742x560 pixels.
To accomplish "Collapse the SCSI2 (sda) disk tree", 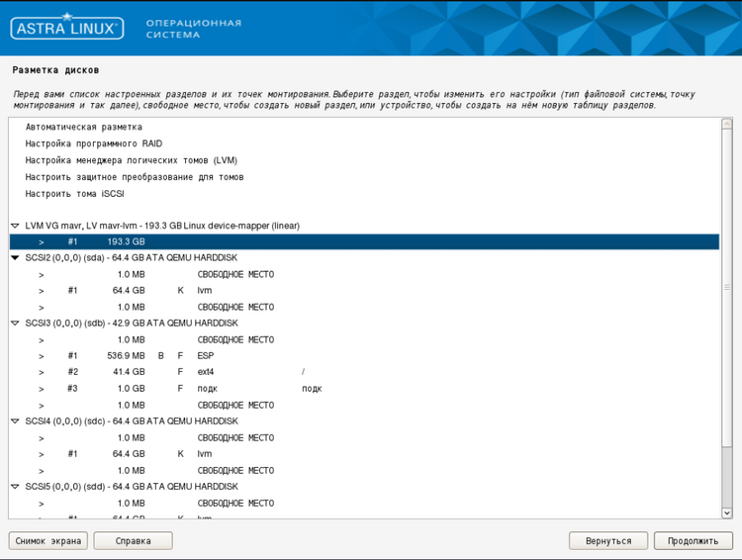I will coord(16,258).
